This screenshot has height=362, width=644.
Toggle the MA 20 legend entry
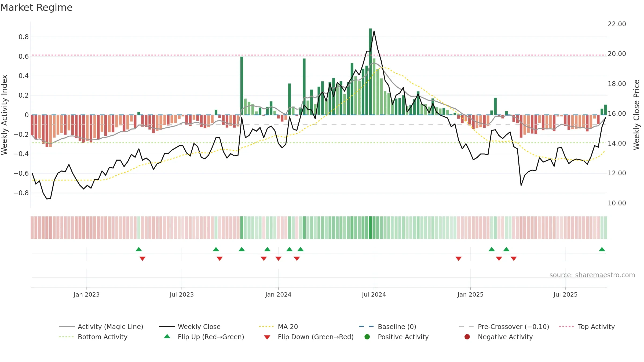click(278, 327)
